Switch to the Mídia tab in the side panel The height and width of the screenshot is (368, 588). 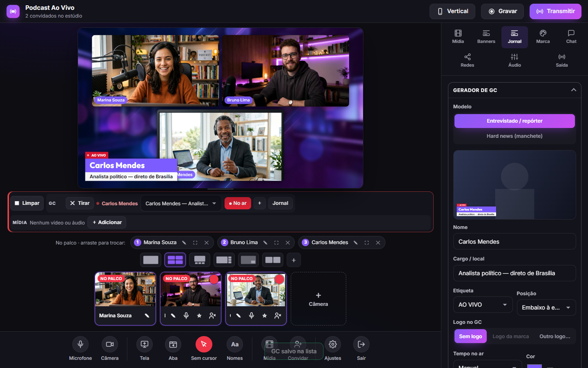coord(458,37)
